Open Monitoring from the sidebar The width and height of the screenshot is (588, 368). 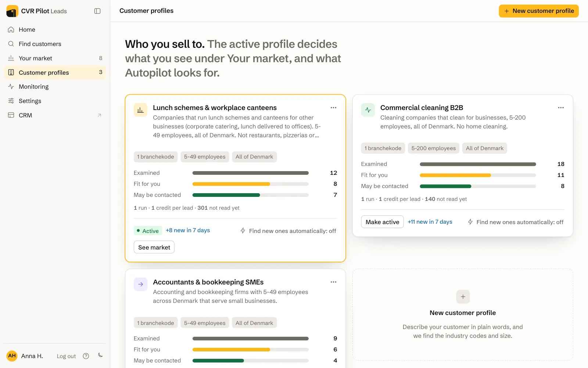pos(55,86)
